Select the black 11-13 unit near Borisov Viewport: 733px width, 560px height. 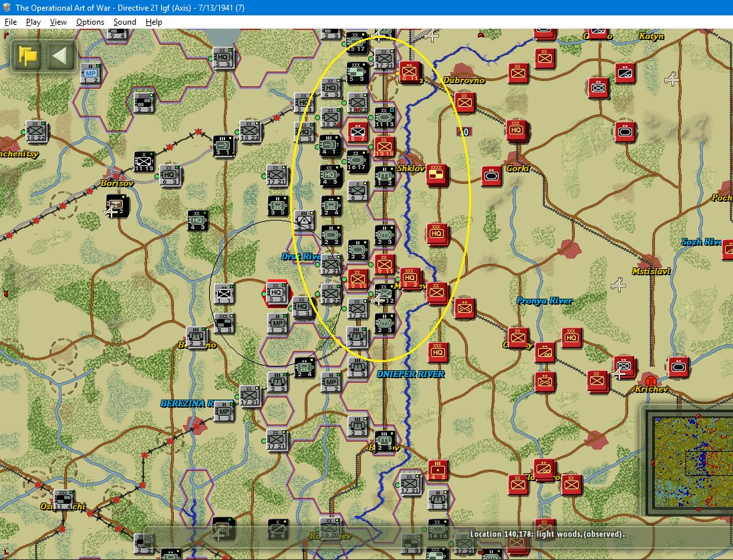144,162
